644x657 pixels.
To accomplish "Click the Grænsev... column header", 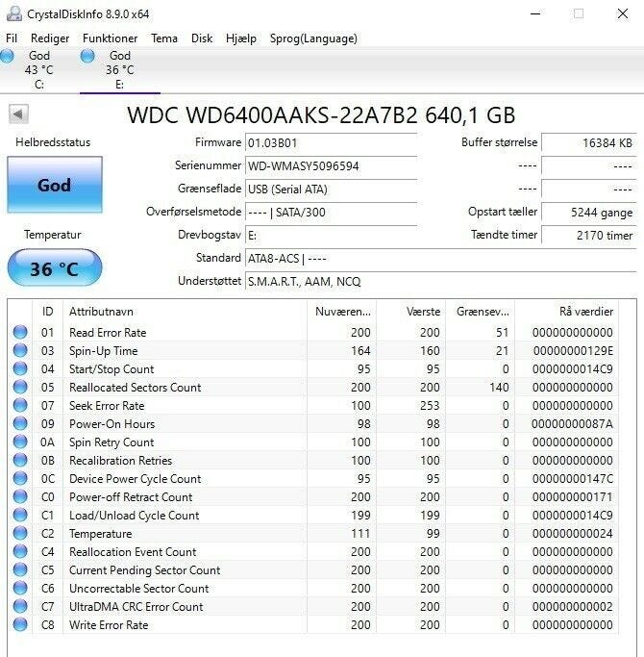I will (x=481, y=312).
